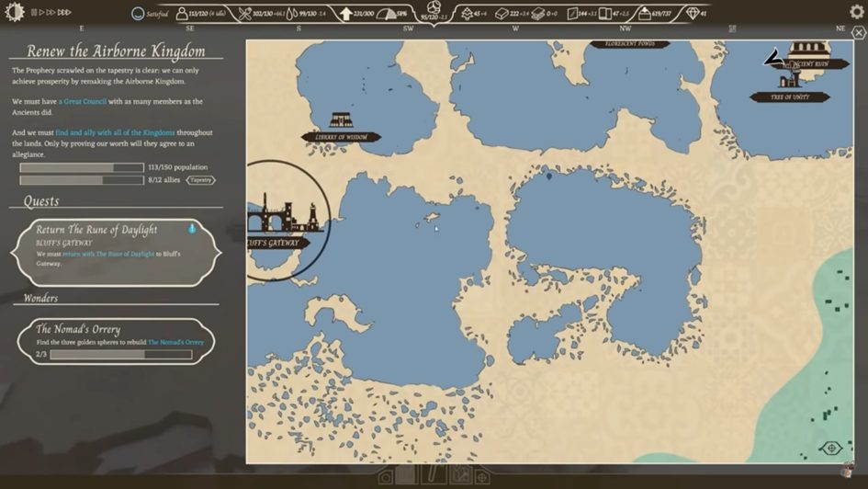This screenshot has height=489, width=868.
Task: Click the Wonders section heading
Action: 40,298
